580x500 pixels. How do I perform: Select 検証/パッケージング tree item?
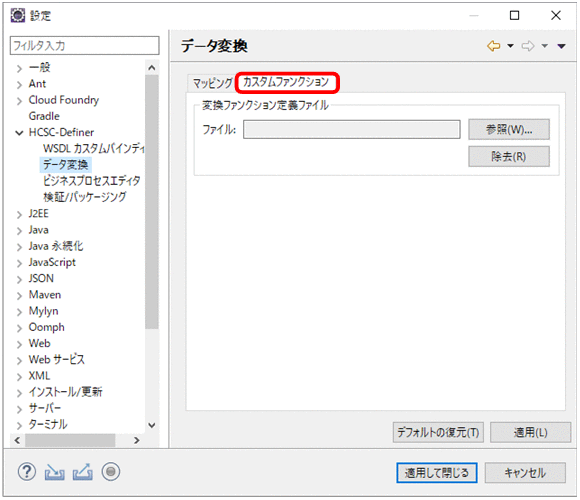(85, 197)
